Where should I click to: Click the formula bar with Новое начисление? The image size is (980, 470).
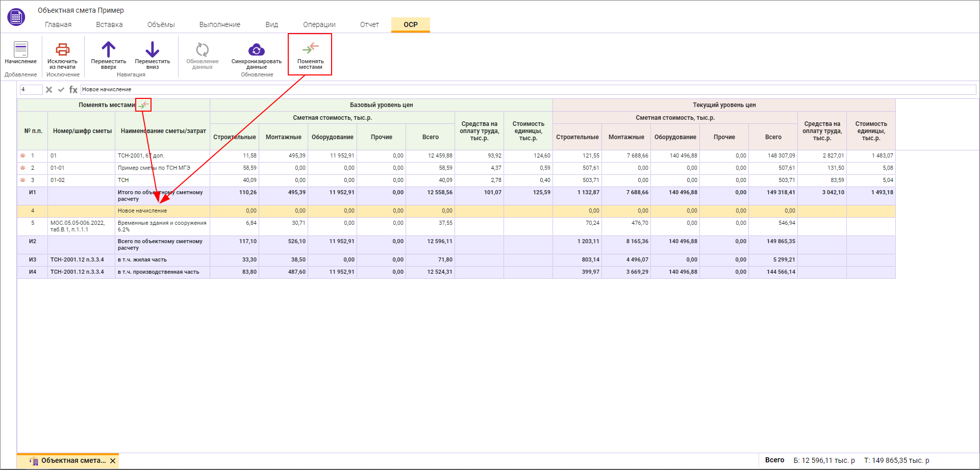(x=528, y=90)
